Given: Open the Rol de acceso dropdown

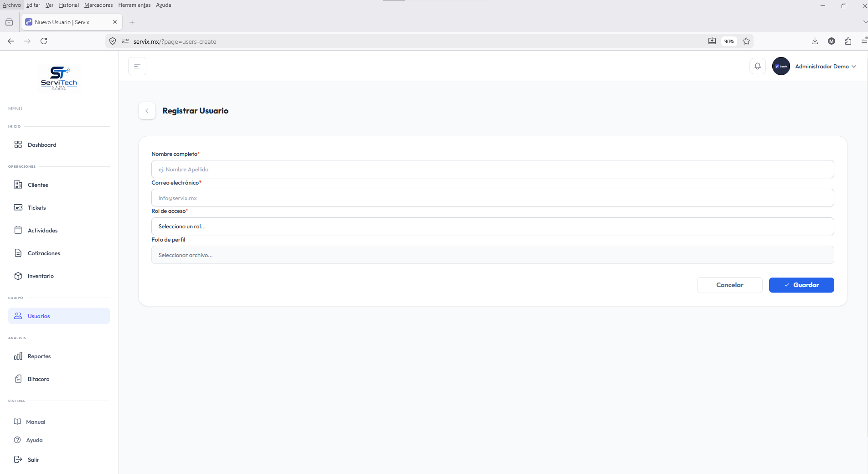Looking at the screenshot, I should click(492, 226).
